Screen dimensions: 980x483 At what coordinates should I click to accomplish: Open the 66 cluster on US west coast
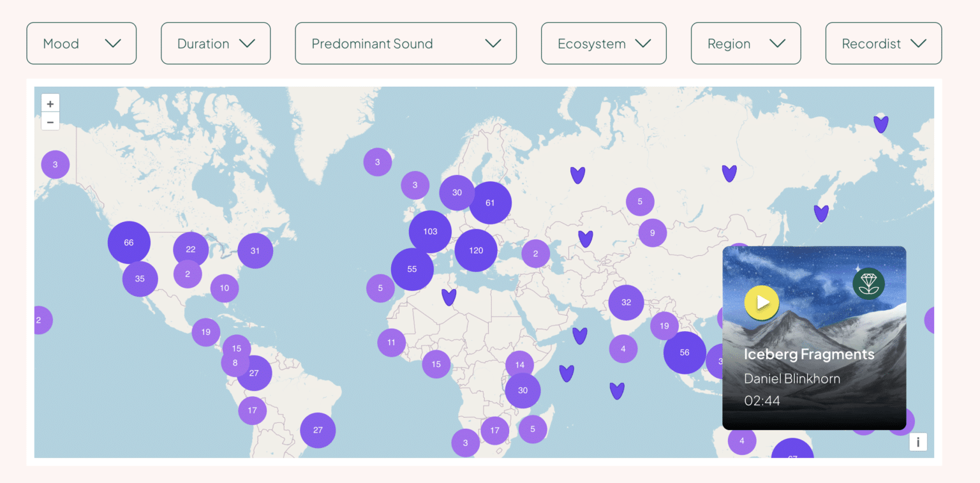point(129,242)
